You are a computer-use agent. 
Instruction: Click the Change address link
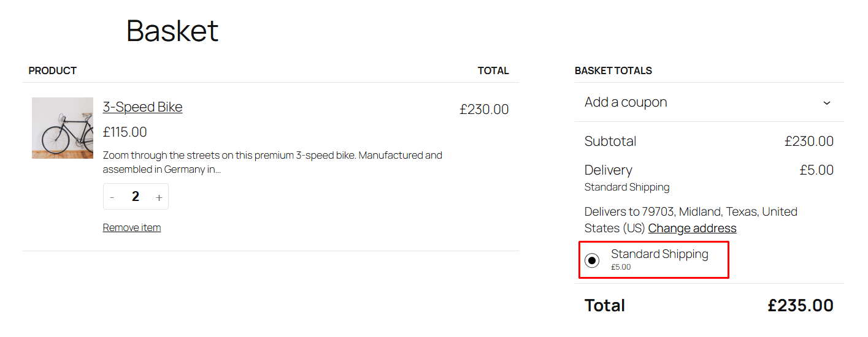point(692,228)
